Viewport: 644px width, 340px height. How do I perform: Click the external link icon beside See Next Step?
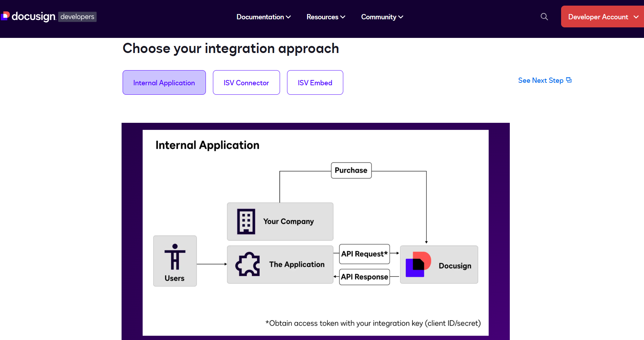[x=569, y=80]
